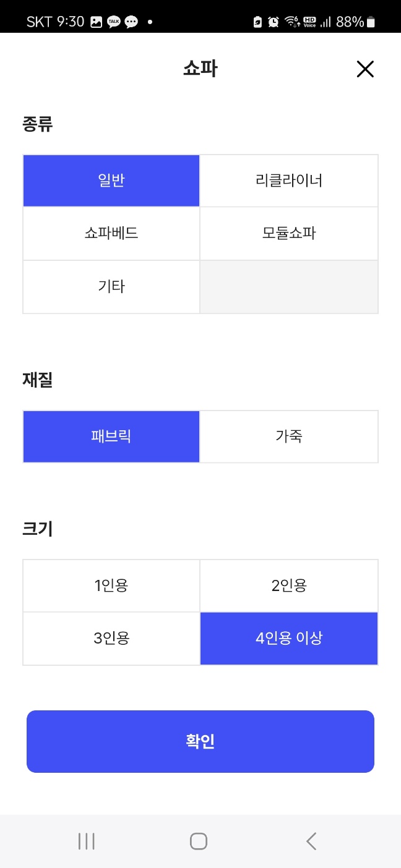Choose the 기타 sofa type
Screen dimensions: 401x868
tap(111, 286)
